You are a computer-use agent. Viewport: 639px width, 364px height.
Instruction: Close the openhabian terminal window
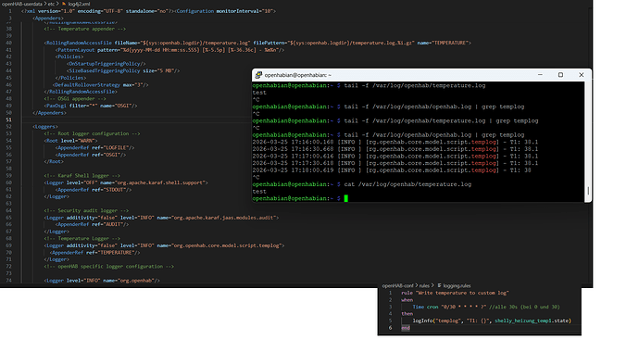click(582, 75)
